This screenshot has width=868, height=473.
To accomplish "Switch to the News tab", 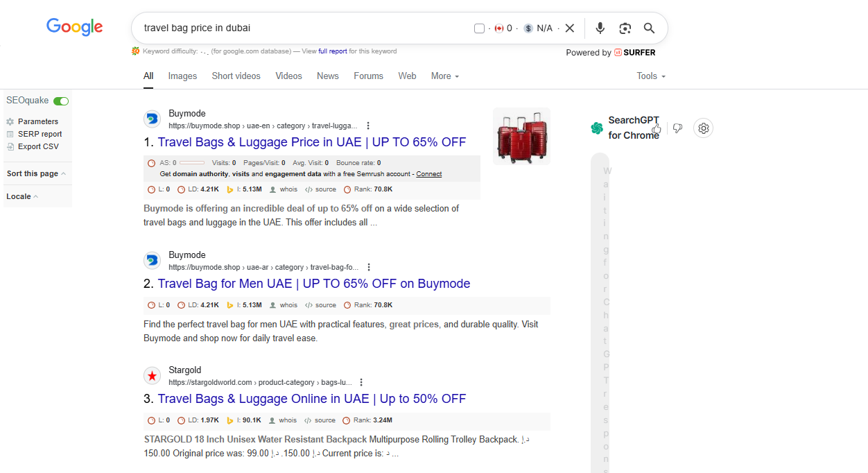I will (x=328, y=76).
